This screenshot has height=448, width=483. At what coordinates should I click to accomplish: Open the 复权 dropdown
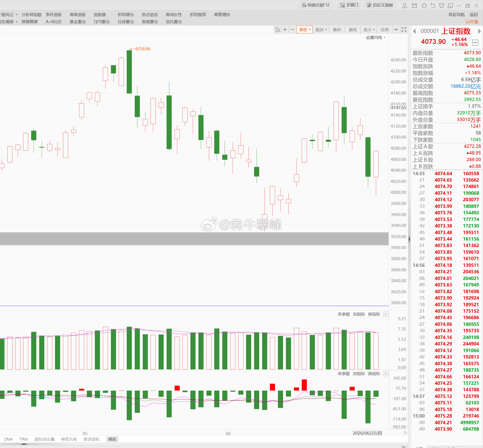coord(304,30)
